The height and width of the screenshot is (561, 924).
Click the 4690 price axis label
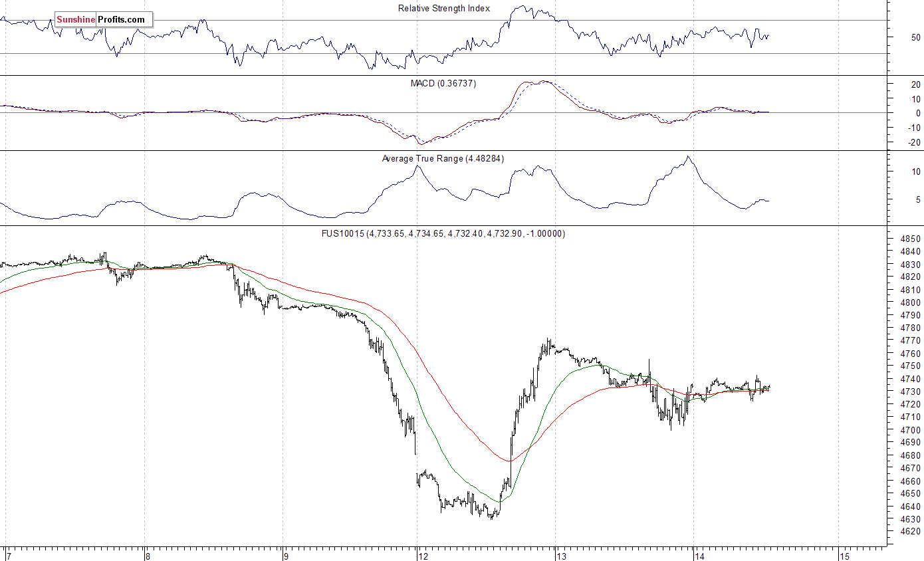pyautogui.click(x=911, y=443)
